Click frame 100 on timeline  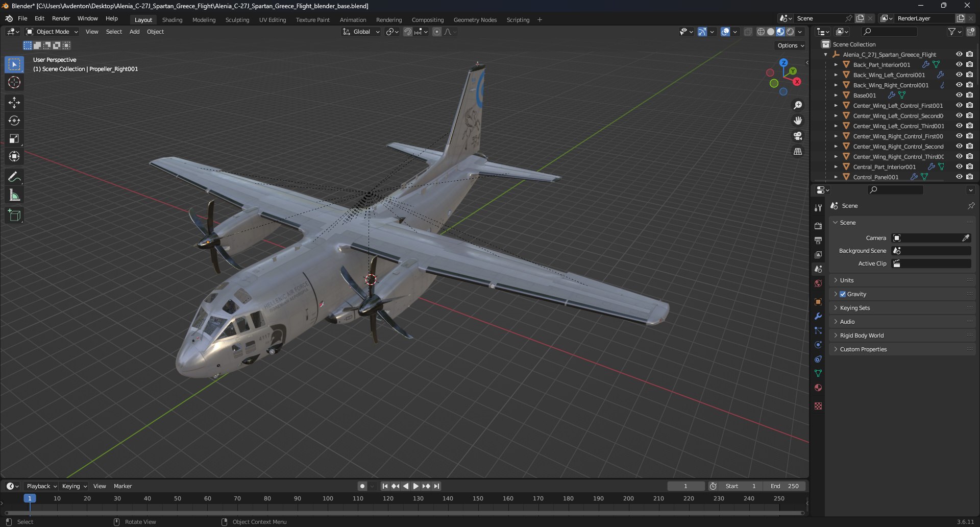(x=328, y=498)
